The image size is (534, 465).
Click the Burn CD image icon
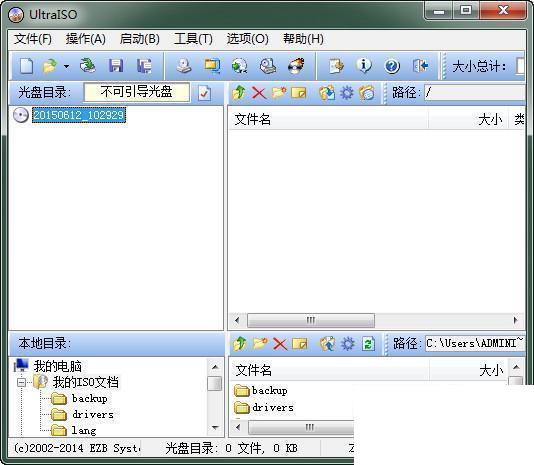point(296,65)
